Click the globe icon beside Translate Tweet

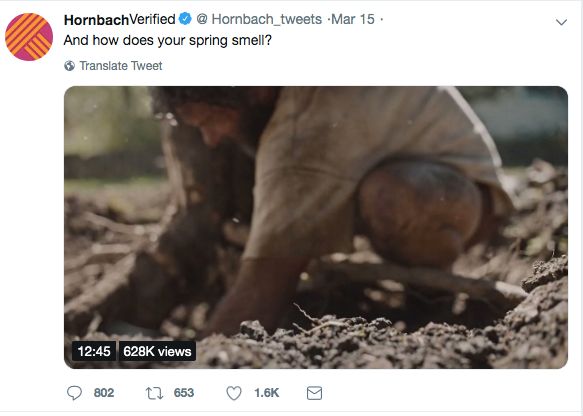pos(70,66)
